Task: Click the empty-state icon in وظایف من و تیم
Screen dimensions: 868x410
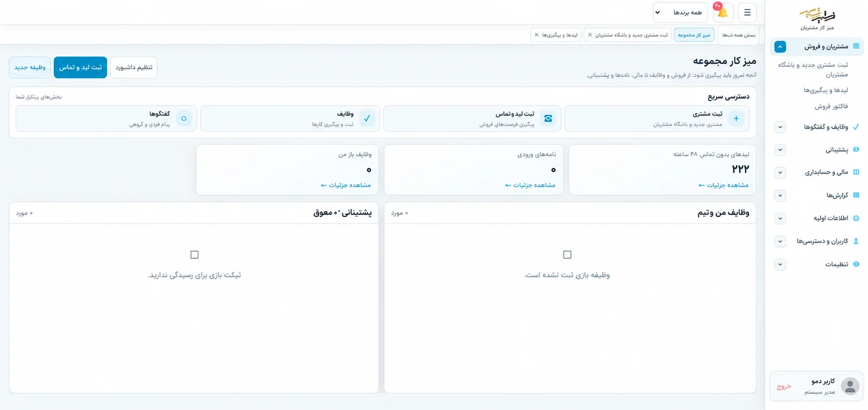Action: pos(567,254)
